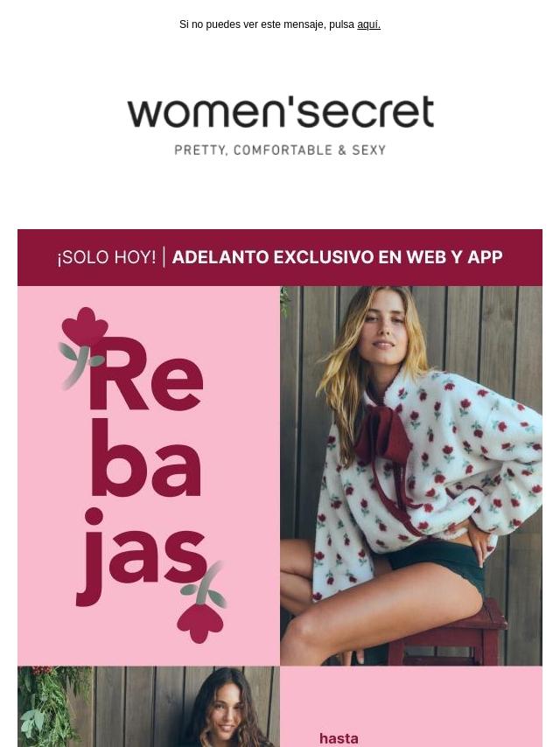Viewport: 560px width, 747px height.
Task: Click the large 'Re' lettering
Action: (x=146, y=374)
